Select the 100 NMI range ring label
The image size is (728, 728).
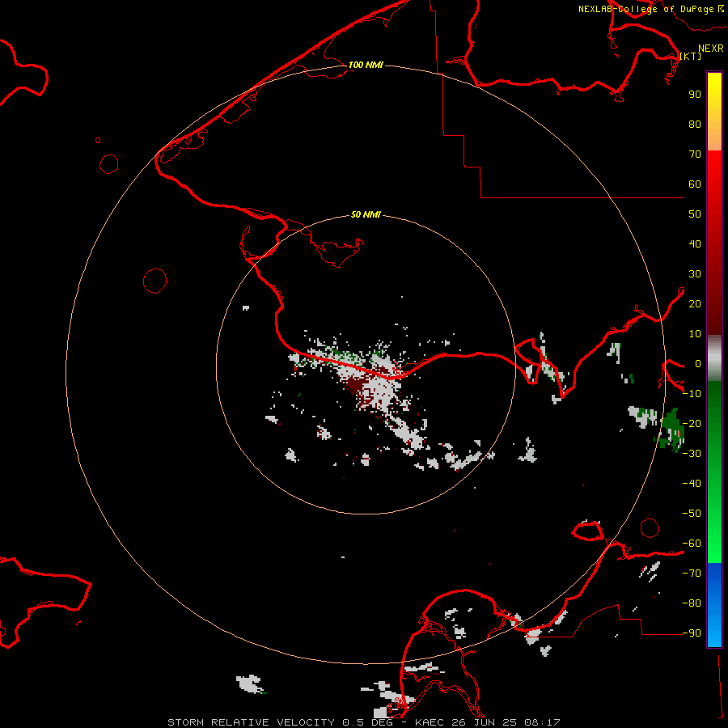coord(366,65)
